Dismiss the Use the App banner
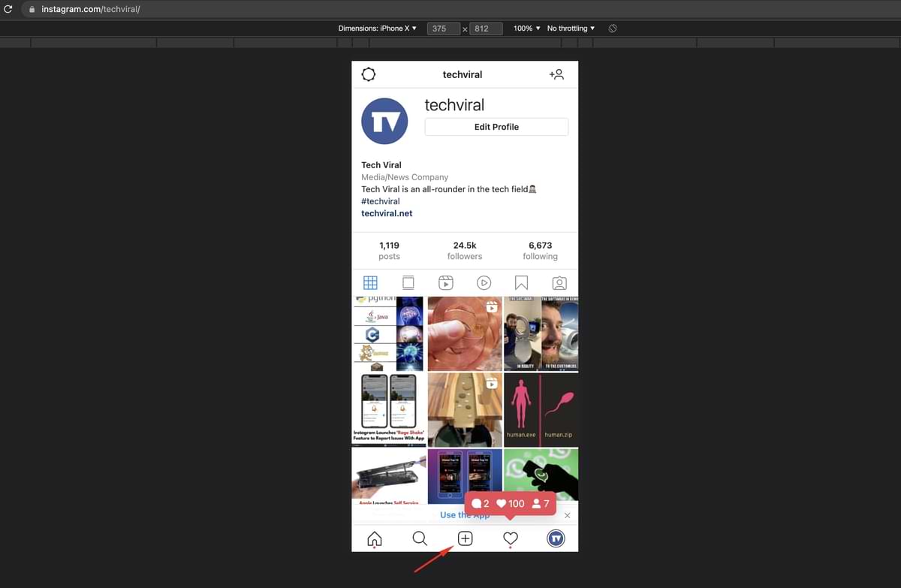This screenshot has height=588, width=901. point(567,515)
